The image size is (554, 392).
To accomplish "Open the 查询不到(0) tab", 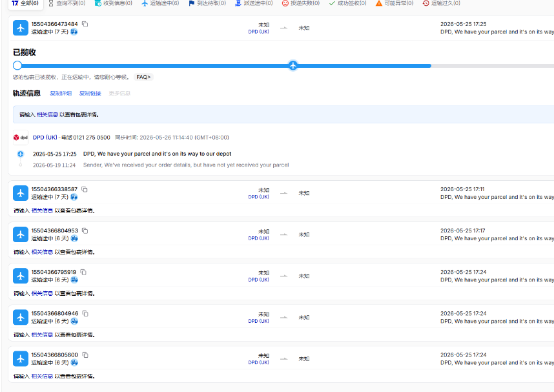I will pos(67,3).
